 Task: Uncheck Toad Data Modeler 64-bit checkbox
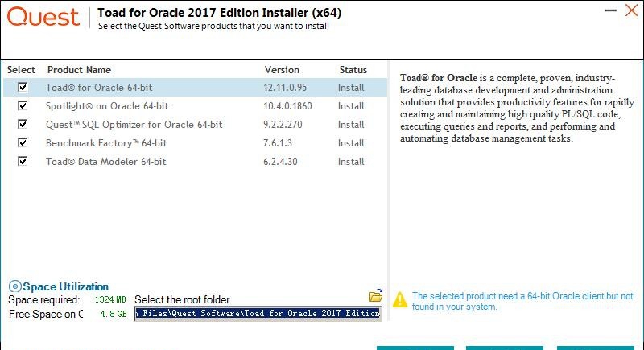[x=23, y=161]
